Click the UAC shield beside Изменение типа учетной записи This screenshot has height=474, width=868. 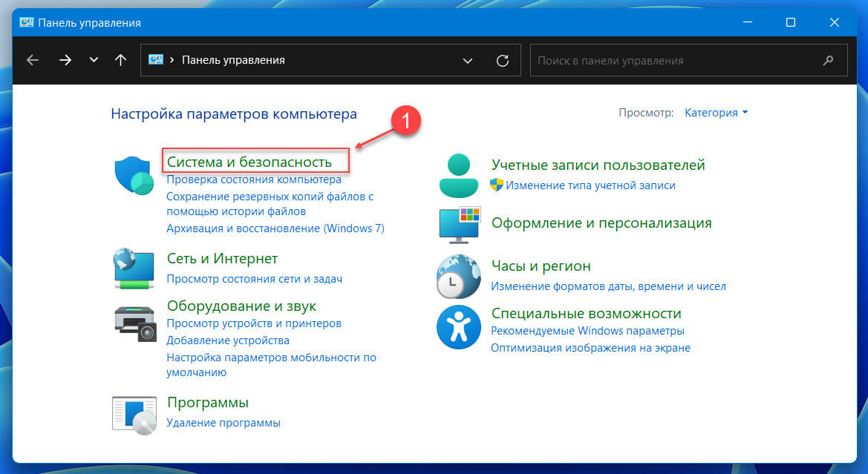pyautogui.click(x=497, y=185)
